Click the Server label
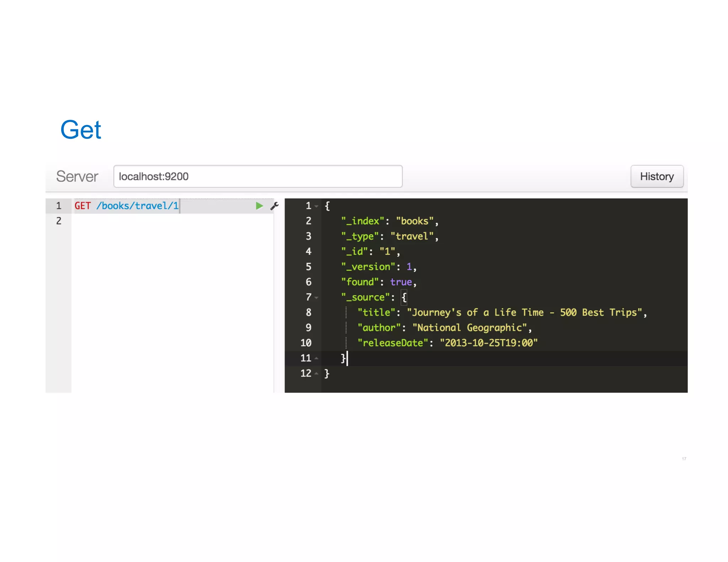This screenshot has height=562, width=728. tap(77, 176)
